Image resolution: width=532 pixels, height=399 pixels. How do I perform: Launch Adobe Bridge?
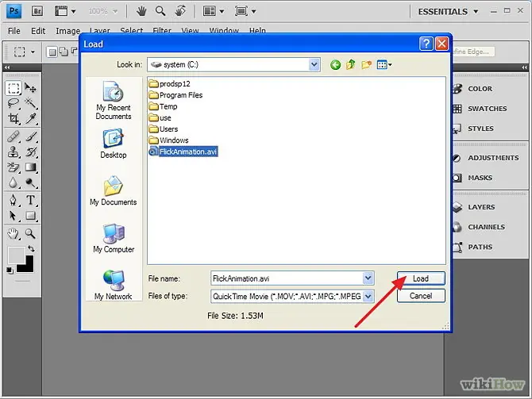coord(37,11)
